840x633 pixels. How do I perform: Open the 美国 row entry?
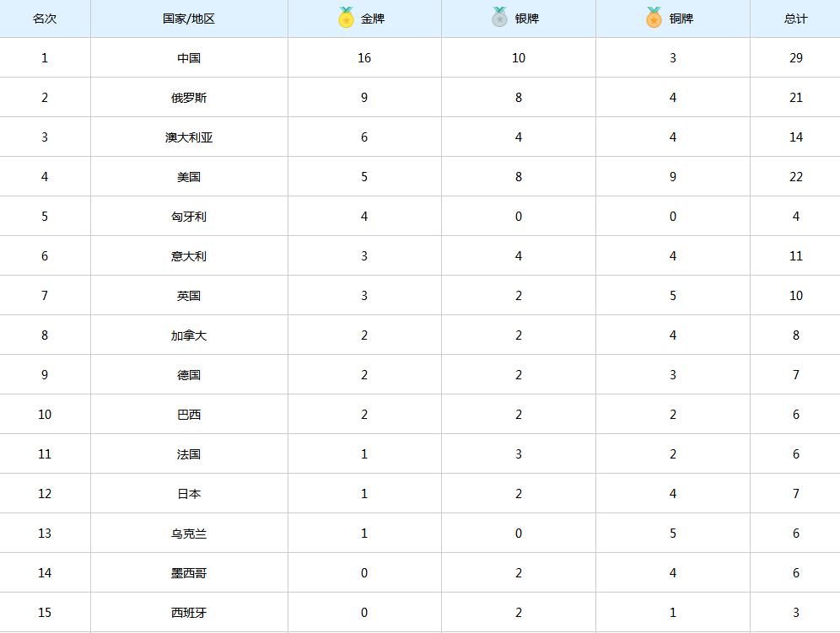(189, 177)
